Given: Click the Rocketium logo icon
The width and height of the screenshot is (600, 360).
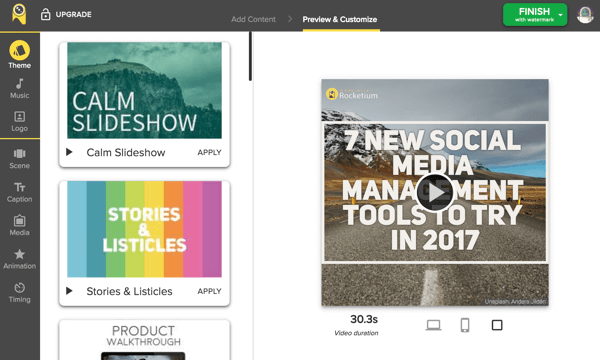Looking at the screenshot, I should click(x=19, y=14).
